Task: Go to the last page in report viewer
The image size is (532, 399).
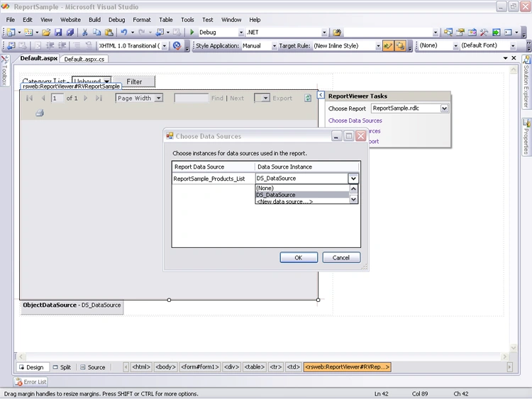Action: [99, 98]
